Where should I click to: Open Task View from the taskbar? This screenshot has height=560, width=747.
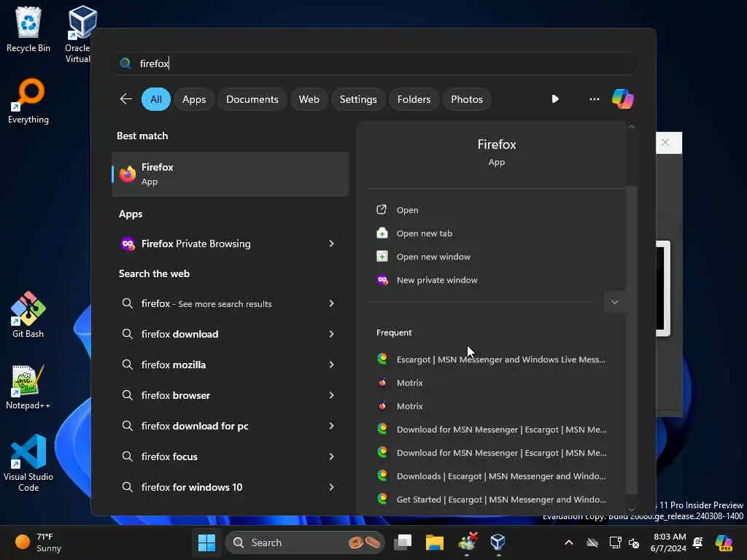click(x=403, y=542)
